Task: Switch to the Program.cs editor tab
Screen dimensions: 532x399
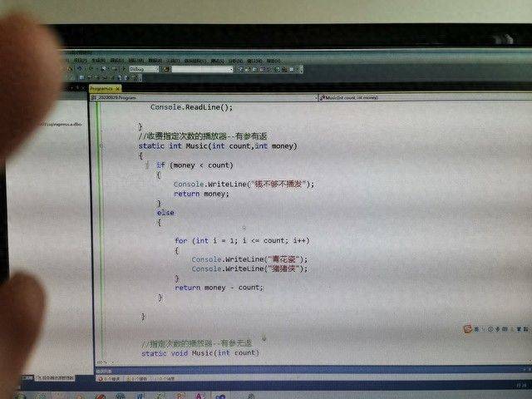Action: pyautogui.click(x=103, y=88)
